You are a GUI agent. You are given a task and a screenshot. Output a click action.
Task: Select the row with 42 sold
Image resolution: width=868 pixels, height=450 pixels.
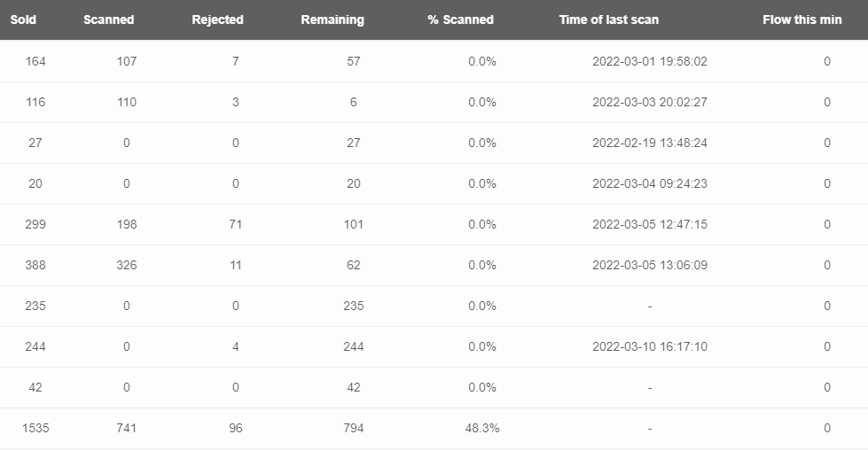[434, 387]
